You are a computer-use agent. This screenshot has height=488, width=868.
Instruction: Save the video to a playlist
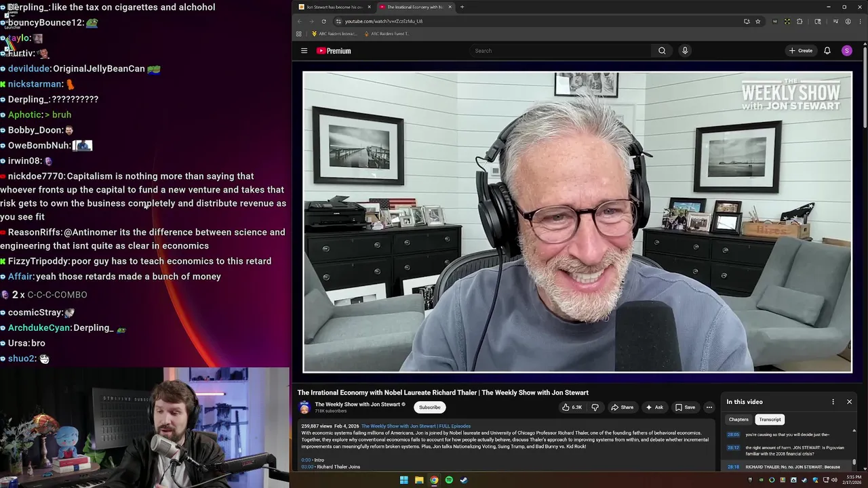tap(685, 407)
